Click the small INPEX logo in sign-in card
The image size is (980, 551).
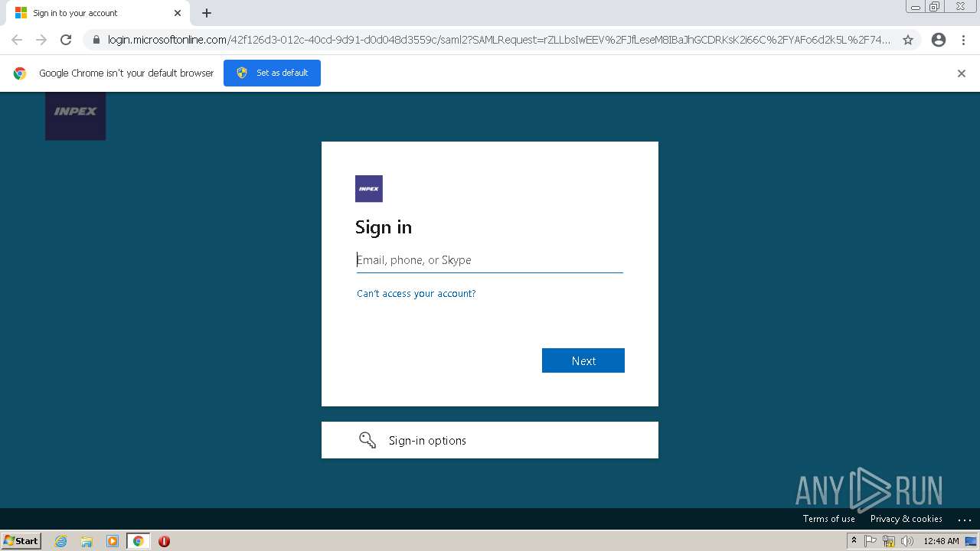(368, 188)
